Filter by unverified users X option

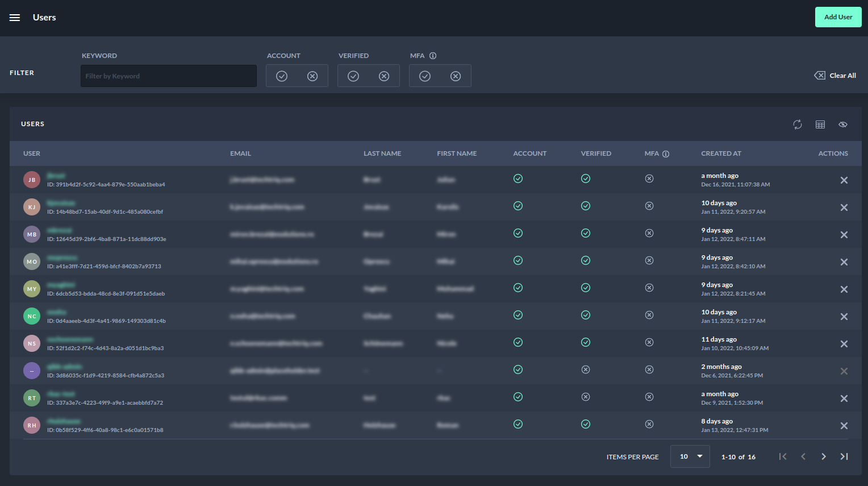point(384,76)
